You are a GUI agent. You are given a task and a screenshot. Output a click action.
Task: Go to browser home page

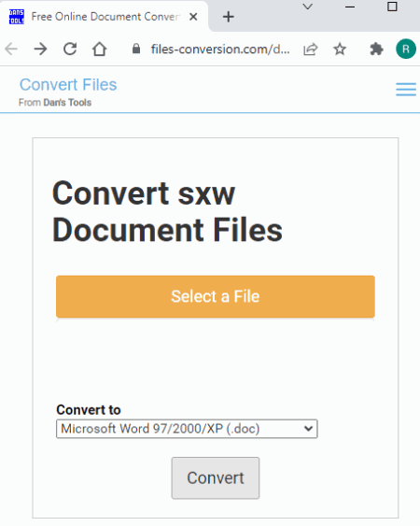tap(100, 49)
